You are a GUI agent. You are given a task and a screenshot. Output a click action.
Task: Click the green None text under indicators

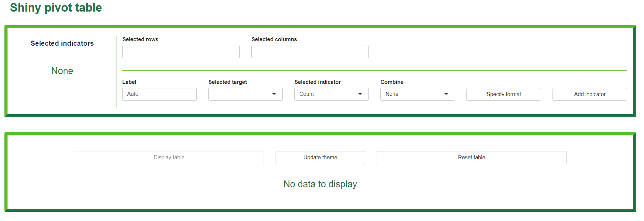(x=62, y=71)
